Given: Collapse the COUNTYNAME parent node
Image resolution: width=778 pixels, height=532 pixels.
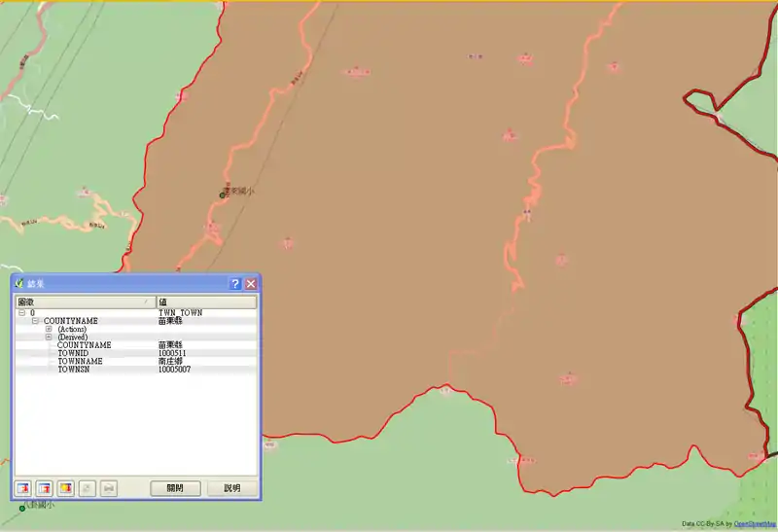Looking at the screenshot, I should tap(35, 321).
